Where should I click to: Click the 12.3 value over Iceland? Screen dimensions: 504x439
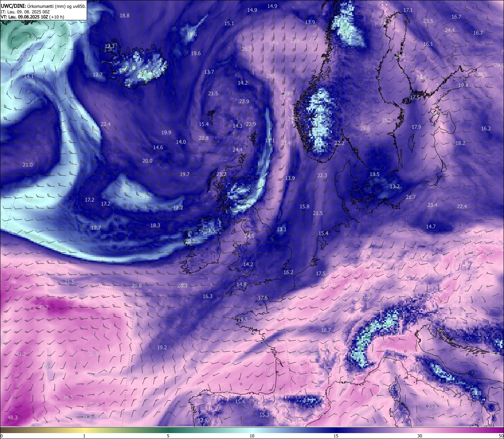109,46
